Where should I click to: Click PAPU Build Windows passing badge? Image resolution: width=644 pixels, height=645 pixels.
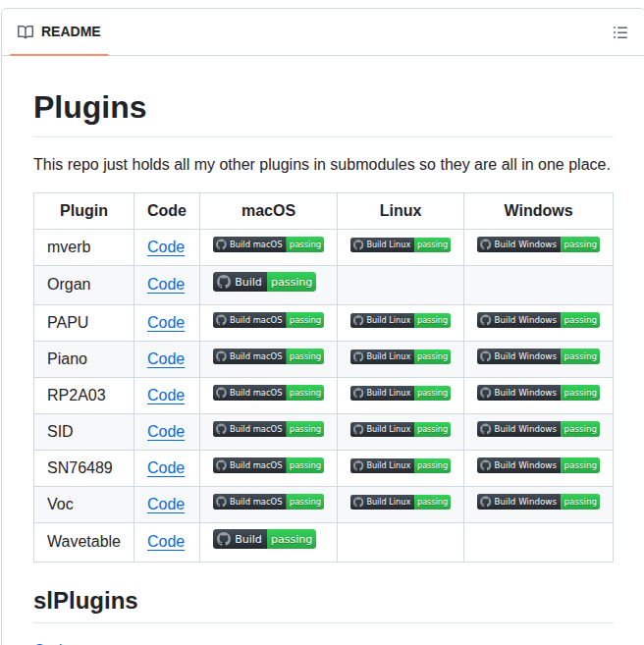tap(538, 320)
